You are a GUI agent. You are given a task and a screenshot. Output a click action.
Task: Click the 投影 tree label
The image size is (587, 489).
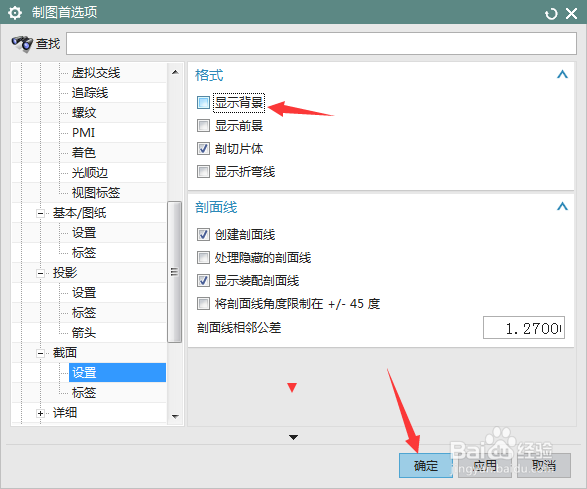(x=65, y=273)
